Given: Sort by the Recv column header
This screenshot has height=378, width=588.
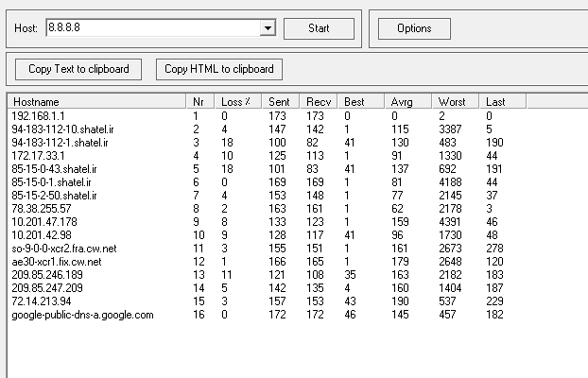Looking at the screenshot, I should coord(320,101).
